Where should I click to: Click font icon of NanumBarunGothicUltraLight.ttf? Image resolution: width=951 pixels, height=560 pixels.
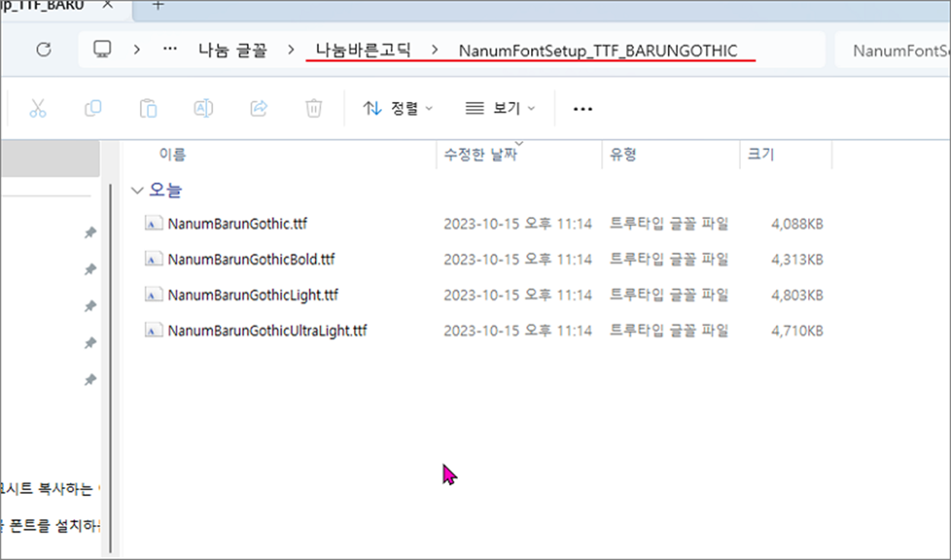click(154, 330)
